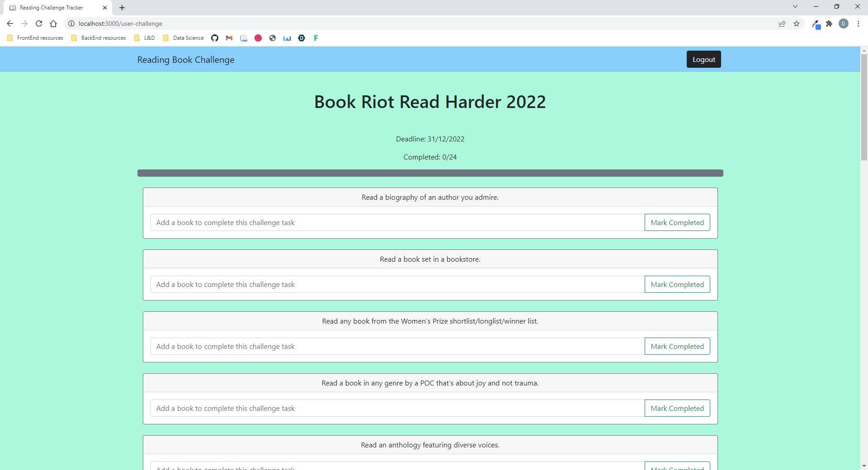Click the Logout button

(704, 59)
